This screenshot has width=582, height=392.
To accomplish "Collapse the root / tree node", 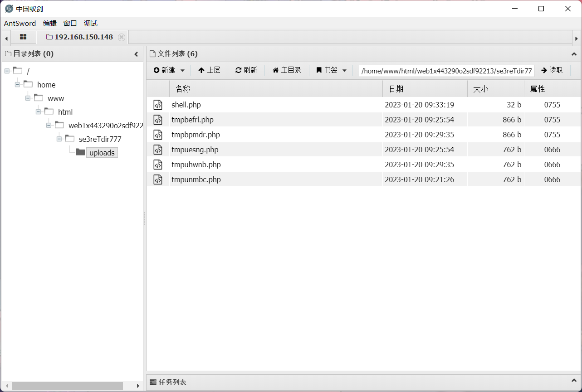I will (x=7, y=71).
